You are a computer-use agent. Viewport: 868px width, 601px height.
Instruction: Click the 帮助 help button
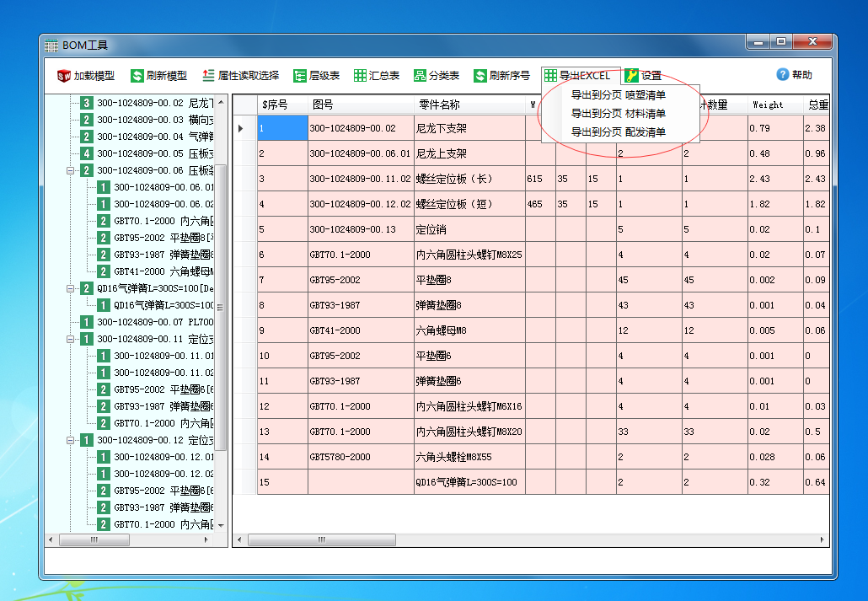point(793,74)
